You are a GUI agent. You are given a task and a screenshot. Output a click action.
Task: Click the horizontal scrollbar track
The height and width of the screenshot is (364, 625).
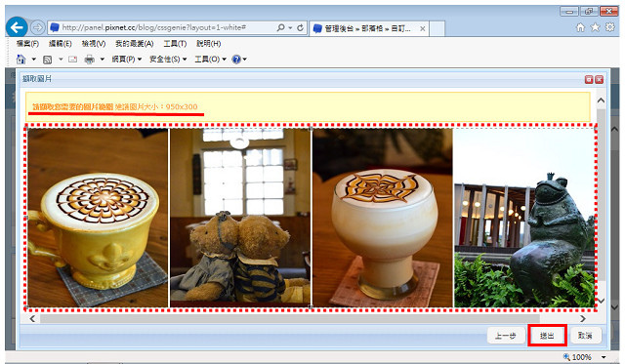tap(290, 318)
